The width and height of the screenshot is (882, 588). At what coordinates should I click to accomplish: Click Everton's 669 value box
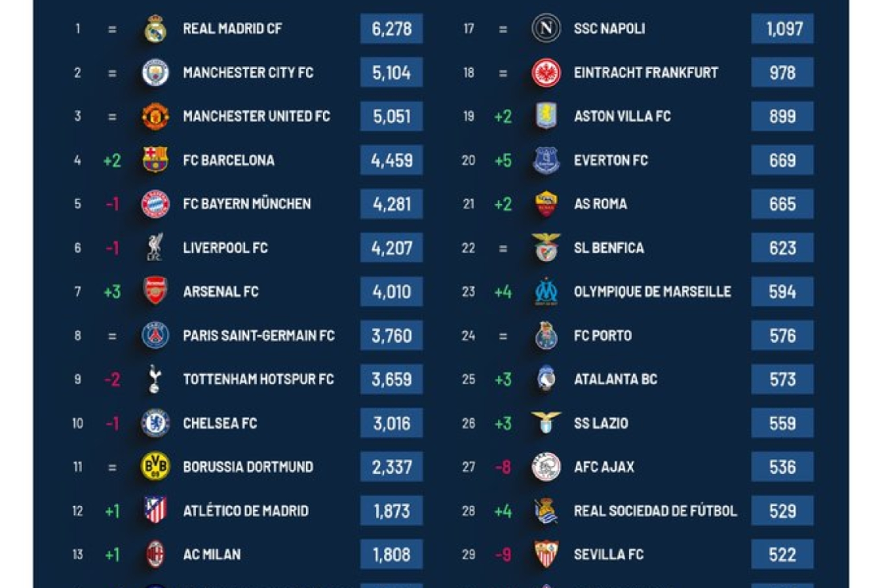pos(783,160)
